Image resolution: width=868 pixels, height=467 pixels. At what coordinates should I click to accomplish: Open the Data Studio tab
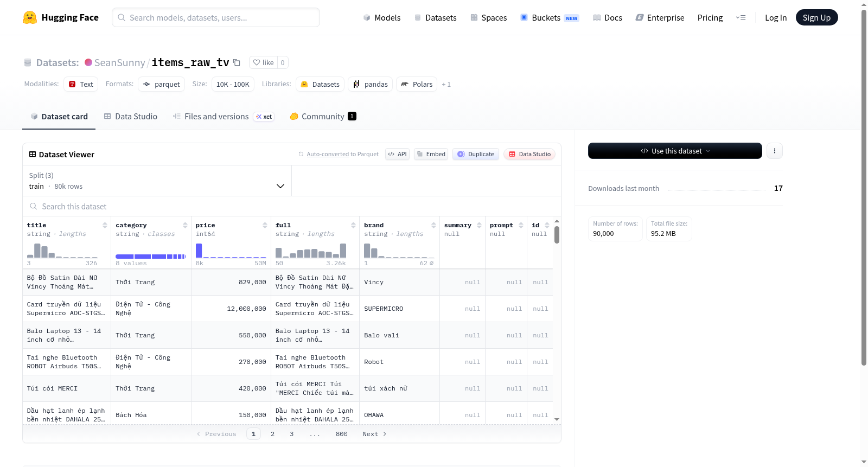[x=130, y=116]
